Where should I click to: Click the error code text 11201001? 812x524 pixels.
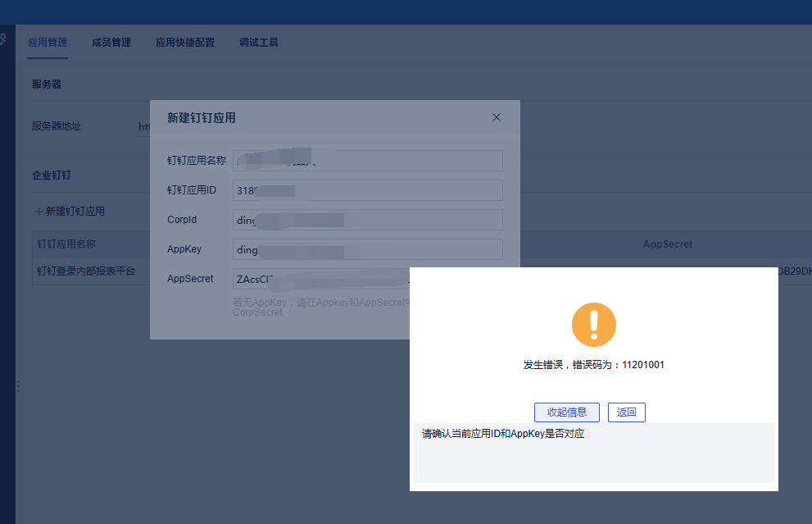[x=643, y=365]
